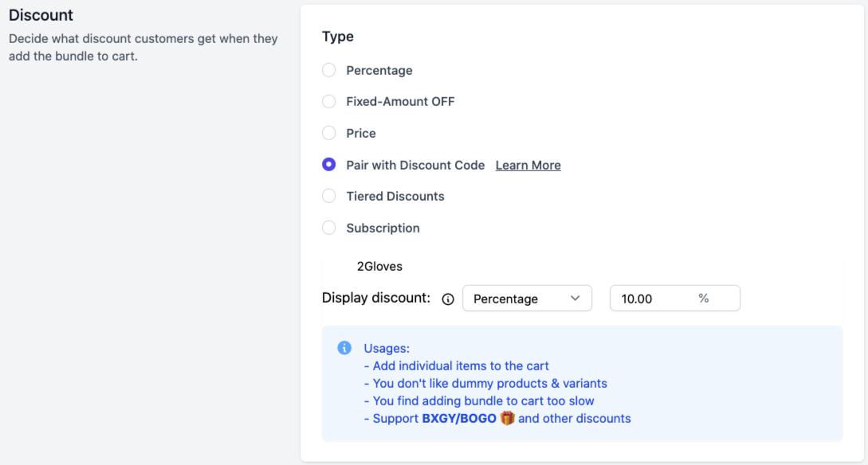Click the Pair with Discount Code radio
Image resolution: width=868 pixels, height=465 pixels.
tap(328, 165)
